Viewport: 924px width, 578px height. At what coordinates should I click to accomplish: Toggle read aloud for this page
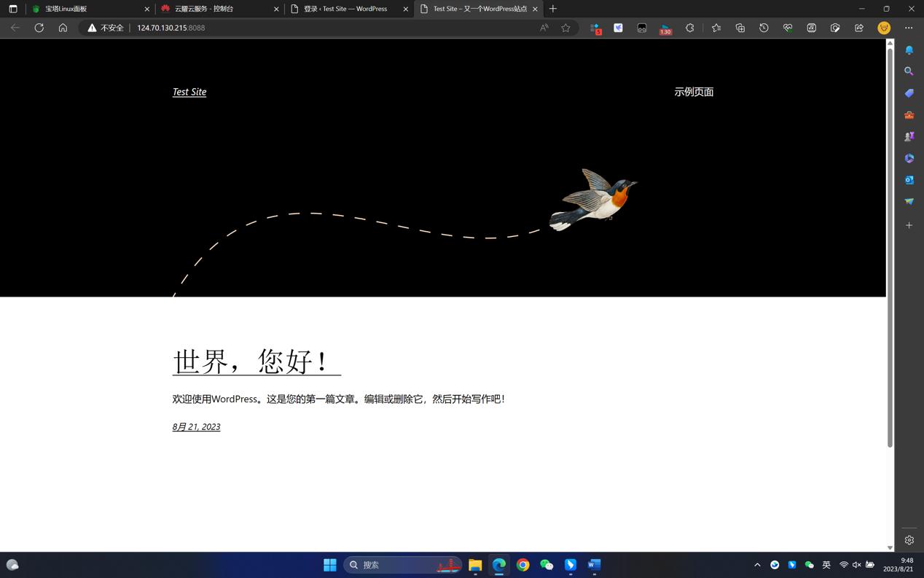pos(544,28)
